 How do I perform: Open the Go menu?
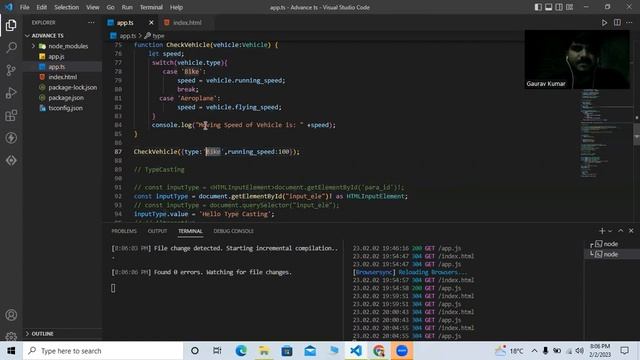click(x=110, y=7)
